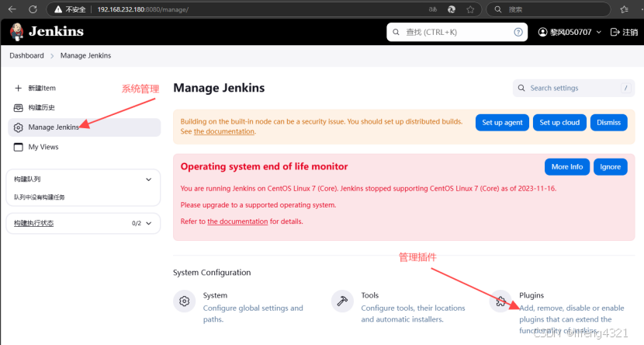Focus the Search settings field
The width and height of the screenshot is (644, 345).
[x=573, y=88]
